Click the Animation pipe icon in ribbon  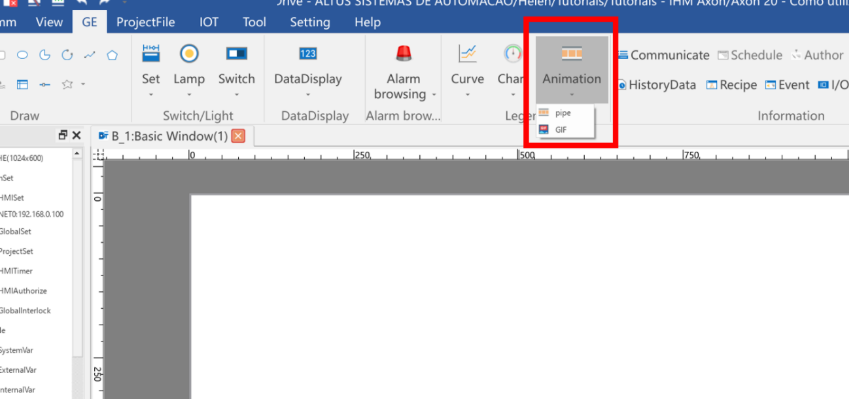click(x=572, y=53)
